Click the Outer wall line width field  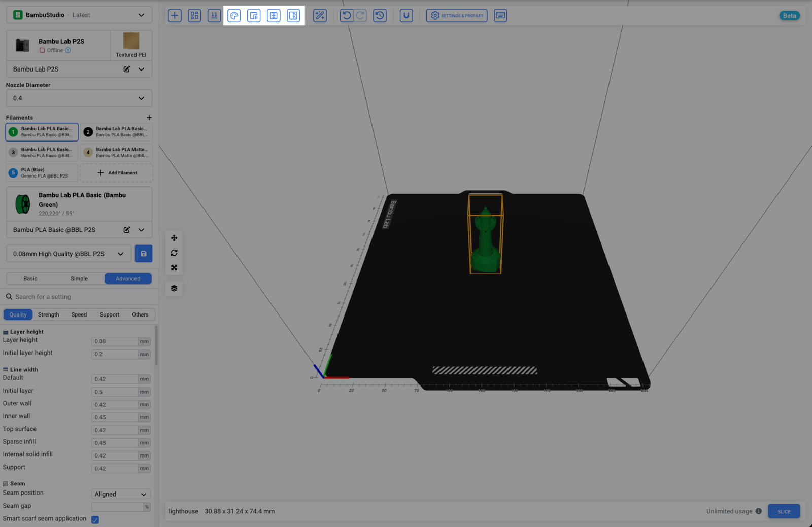coord(115,405)
